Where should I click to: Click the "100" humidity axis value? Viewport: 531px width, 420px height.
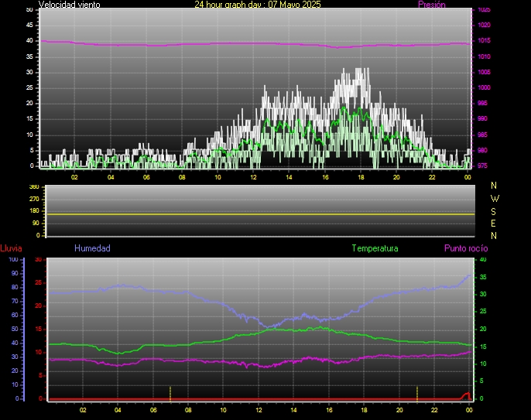[x=13, y=259]
